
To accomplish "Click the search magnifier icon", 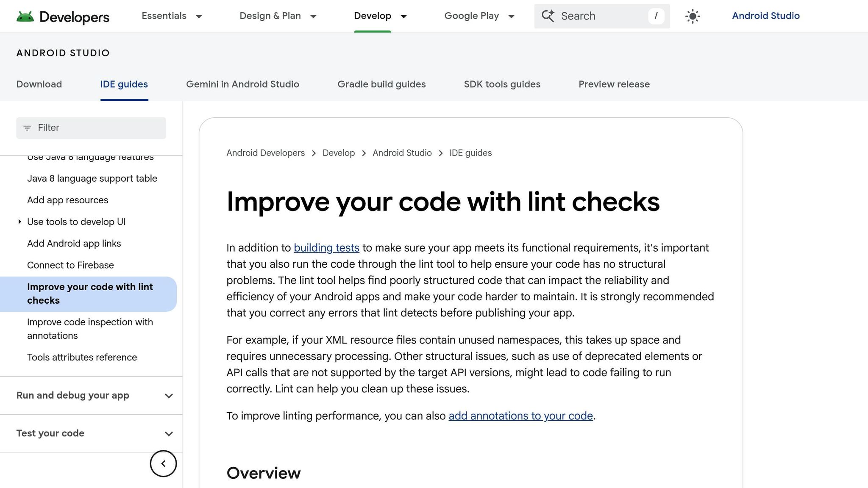I will [x=548, y=16].
